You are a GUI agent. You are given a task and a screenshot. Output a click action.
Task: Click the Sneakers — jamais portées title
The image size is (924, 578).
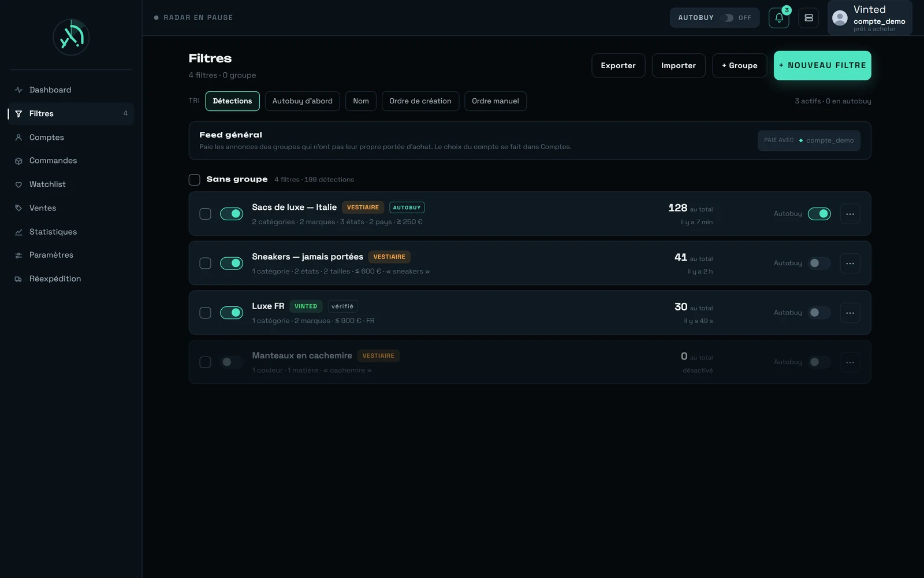coord(307,257)
